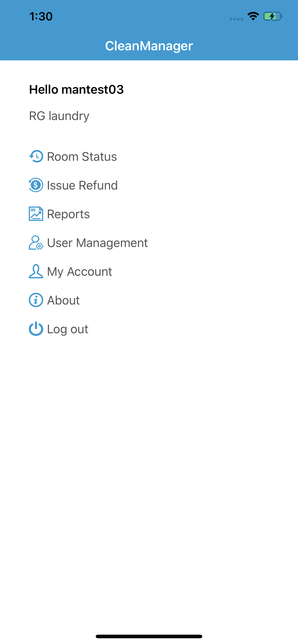Tap the home indicator bar
Viewport: 298px width, 644px height.
click(149, 636)
